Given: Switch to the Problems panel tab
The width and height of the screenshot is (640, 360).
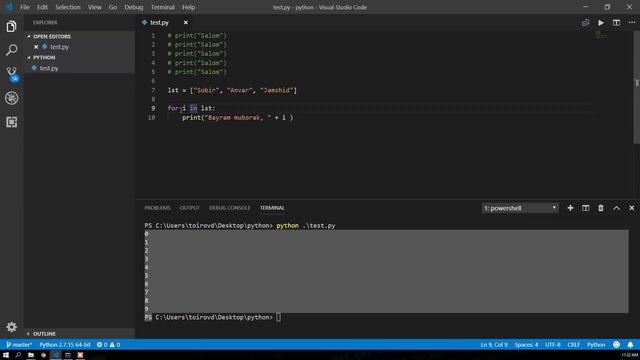Looking at the screenshot, I should (157, 208).
